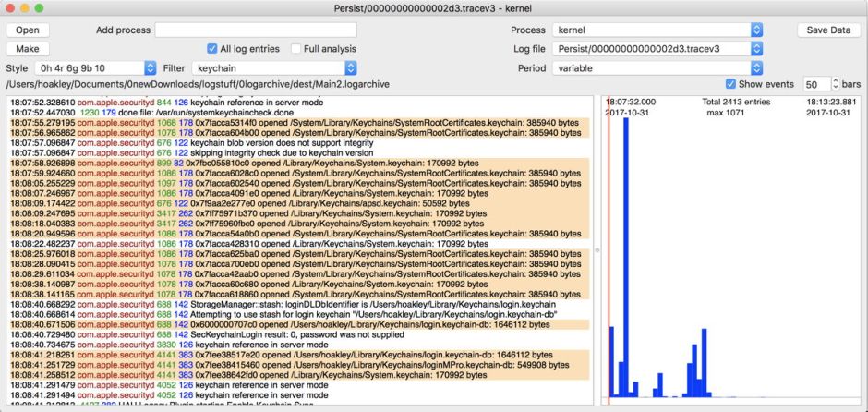Image resolution: width=868 pixels, height=412 pixels.
Task: Open the Log file popup menu
Action: click(757, 49)
